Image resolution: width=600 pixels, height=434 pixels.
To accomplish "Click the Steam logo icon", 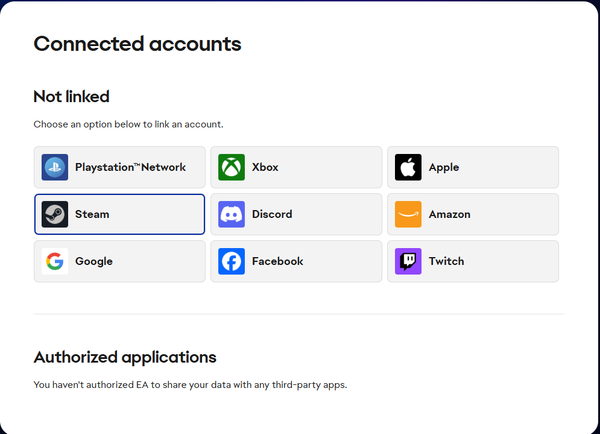I will click(x=55, y=214).
